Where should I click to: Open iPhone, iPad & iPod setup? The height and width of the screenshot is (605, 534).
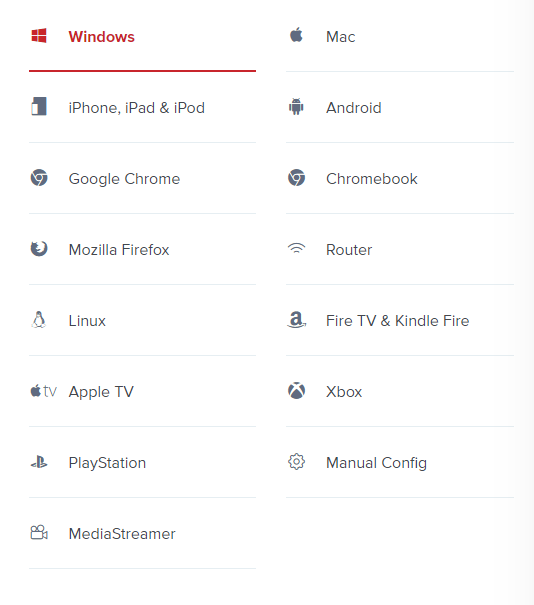pos(142,108)
